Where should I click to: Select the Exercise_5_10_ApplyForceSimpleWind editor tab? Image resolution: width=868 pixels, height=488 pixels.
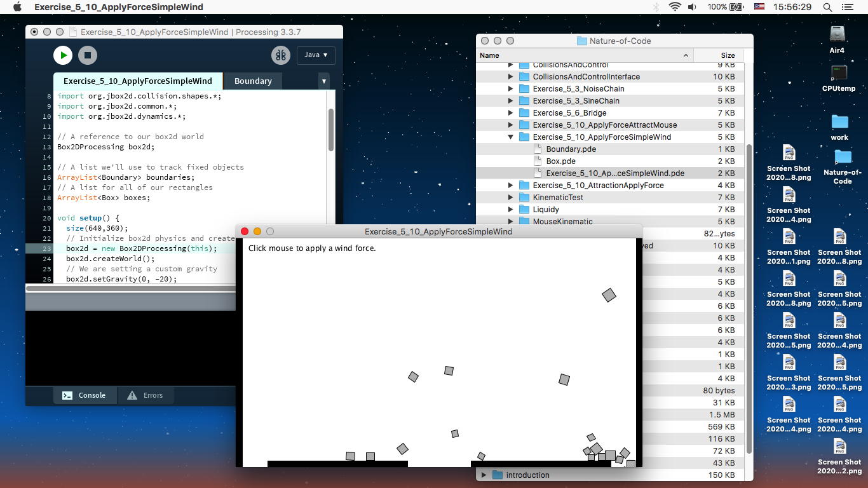pos(138,81)
